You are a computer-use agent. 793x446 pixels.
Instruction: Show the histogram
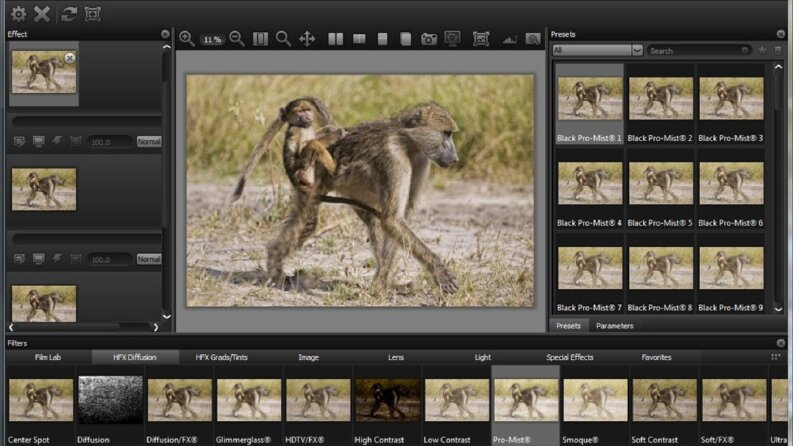(x=509, y=39)
